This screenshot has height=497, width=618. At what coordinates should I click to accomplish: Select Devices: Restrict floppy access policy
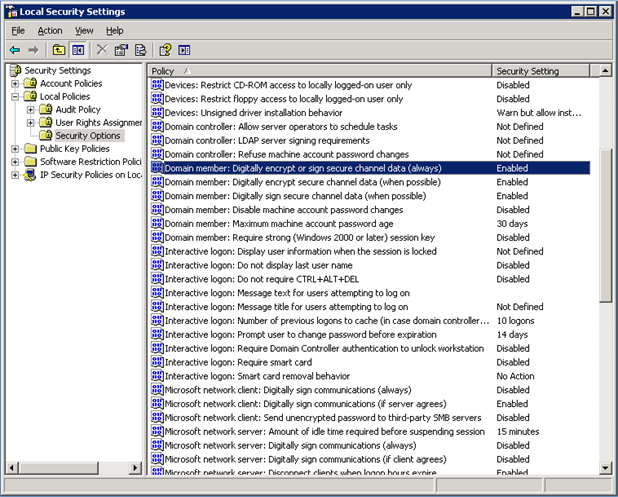tap(284, 99)
